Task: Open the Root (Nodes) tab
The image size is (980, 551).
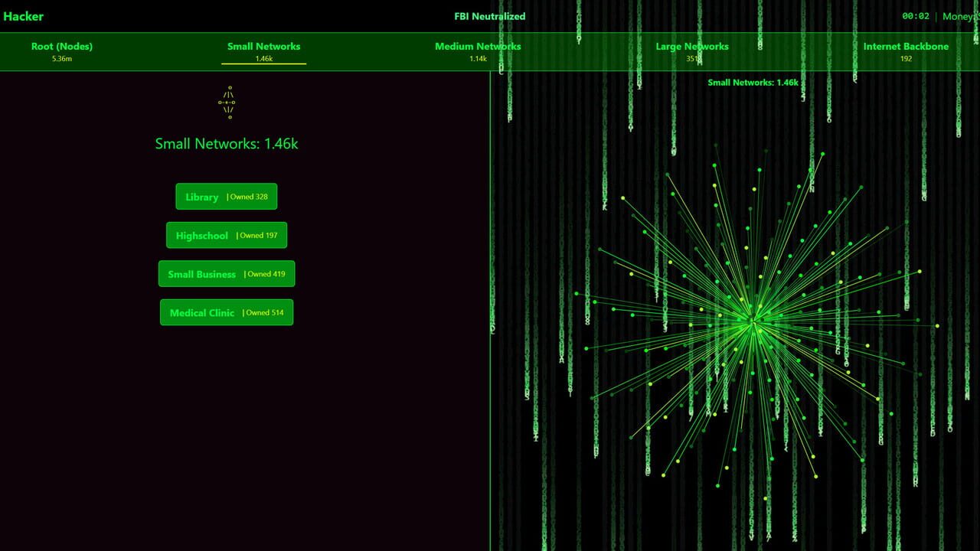Action: click(x=62, y=51)
